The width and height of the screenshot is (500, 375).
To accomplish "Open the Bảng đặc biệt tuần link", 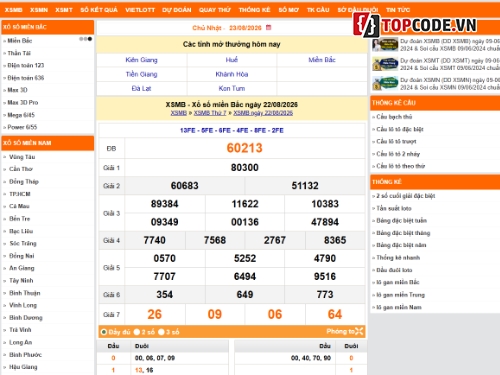I will pos(402,220).
